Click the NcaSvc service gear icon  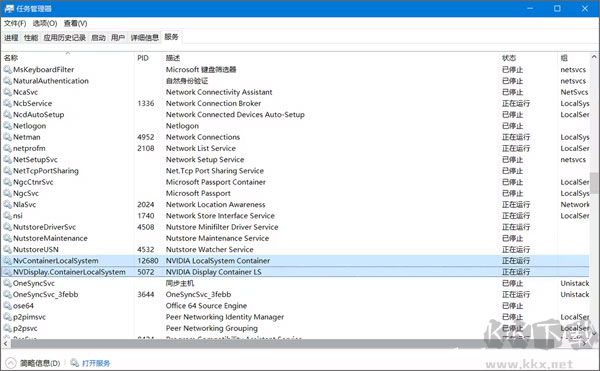7,92
